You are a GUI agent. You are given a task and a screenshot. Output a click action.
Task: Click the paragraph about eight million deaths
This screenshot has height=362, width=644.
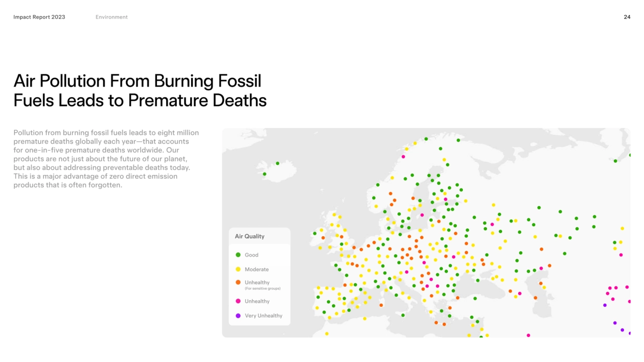tap(106, 159)
